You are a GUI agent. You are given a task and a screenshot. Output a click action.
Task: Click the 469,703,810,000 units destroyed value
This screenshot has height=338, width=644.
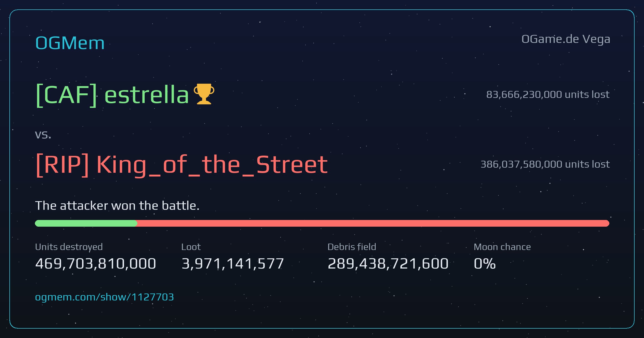click(96, 263)
